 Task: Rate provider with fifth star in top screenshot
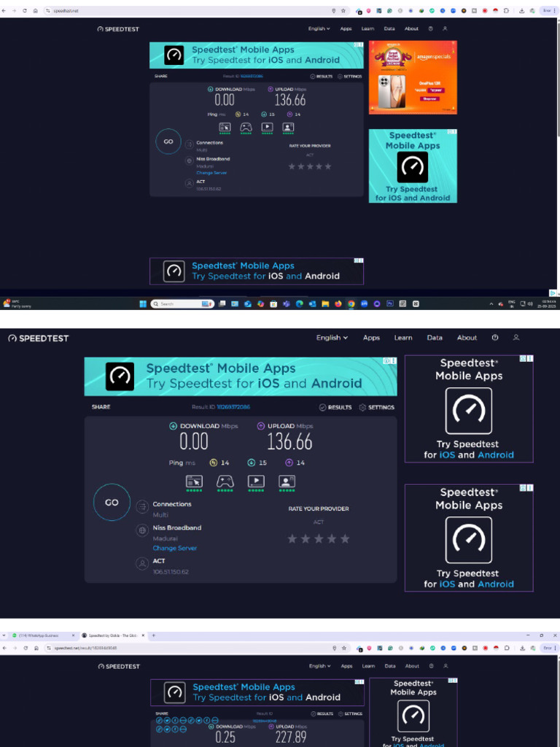click(x=327, y=166)
